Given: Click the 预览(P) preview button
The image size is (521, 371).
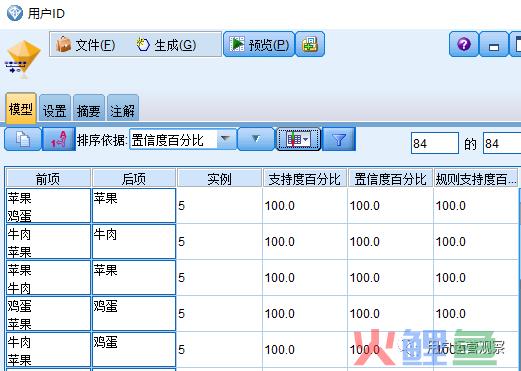Looking at the screenshot, I should [x=259, y=44].
